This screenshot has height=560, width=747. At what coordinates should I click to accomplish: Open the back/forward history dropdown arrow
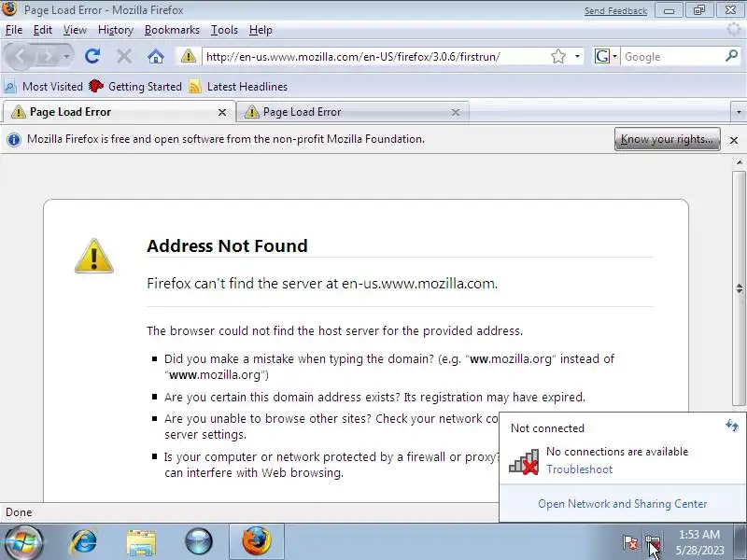(x=67, y=57)
